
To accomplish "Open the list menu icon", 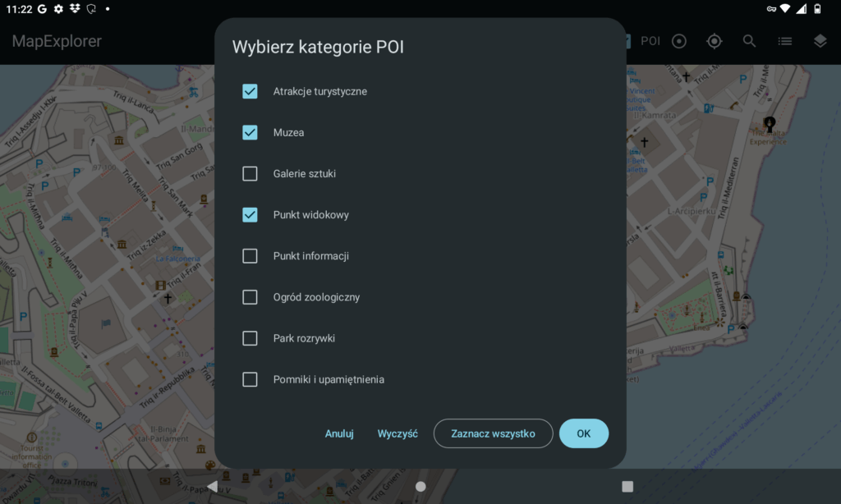I will tap(785, 41).
